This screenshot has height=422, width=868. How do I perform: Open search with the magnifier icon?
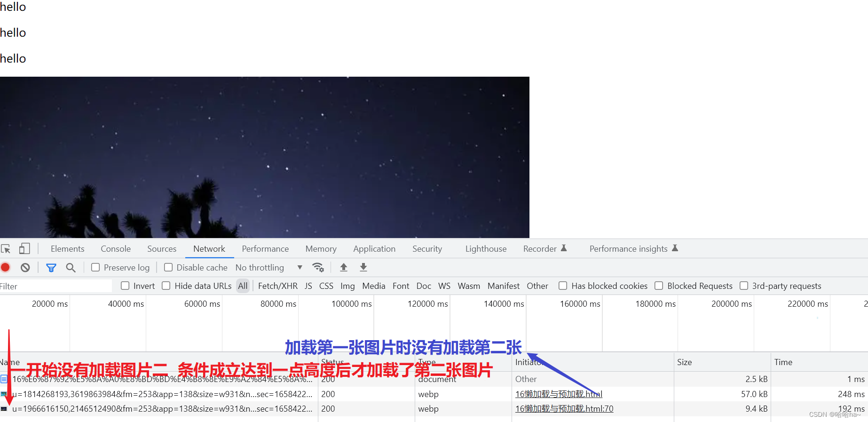click(x=71, y=267)
